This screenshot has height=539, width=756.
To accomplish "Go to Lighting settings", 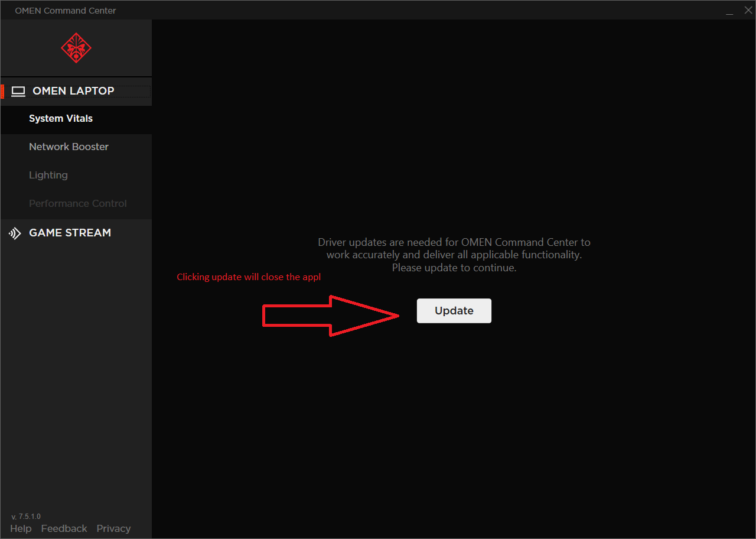I will click(76, 176).
